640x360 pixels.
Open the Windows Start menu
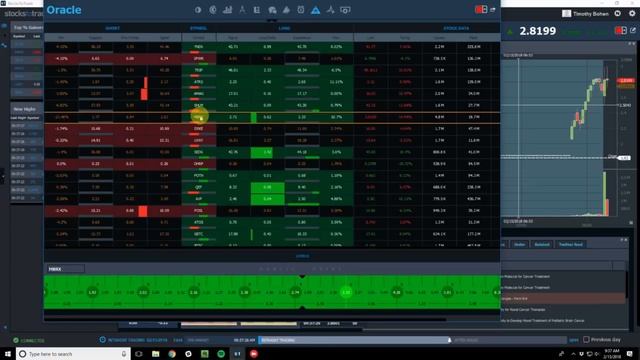8,353
